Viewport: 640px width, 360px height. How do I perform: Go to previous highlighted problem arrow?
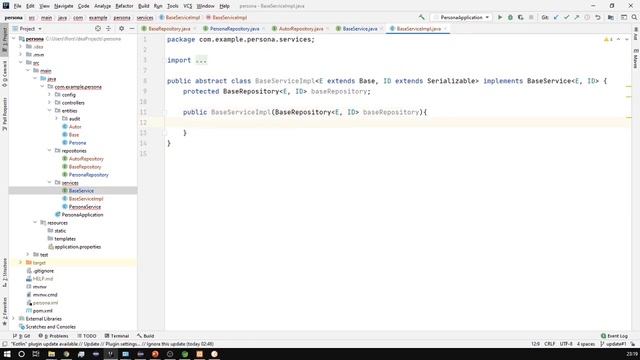pyautogui.click(x=618, y=40)
